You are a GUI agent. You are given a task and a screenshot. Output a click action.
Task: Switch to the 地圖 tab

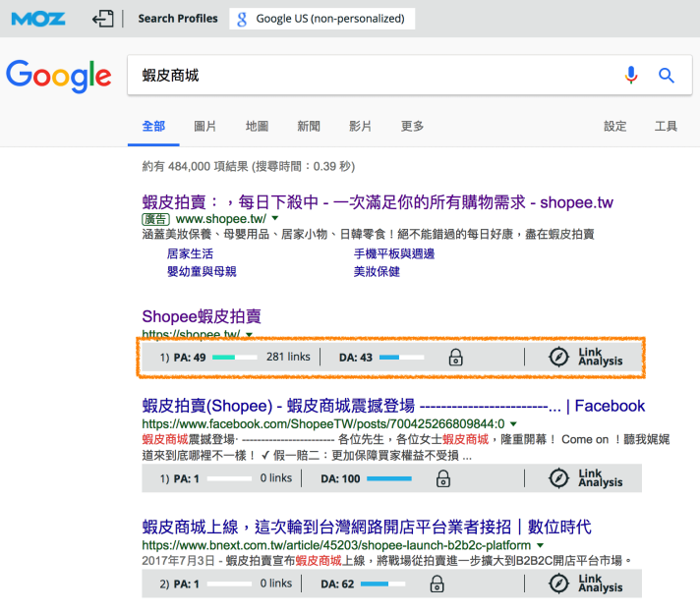[x=257, y=127]
